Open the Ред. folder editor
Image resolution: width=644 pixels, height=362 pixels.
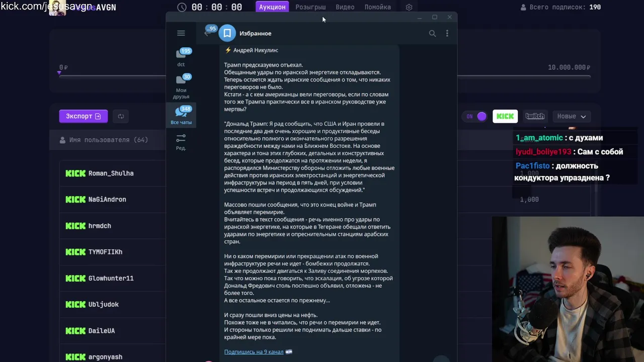[x=181, y=142]
